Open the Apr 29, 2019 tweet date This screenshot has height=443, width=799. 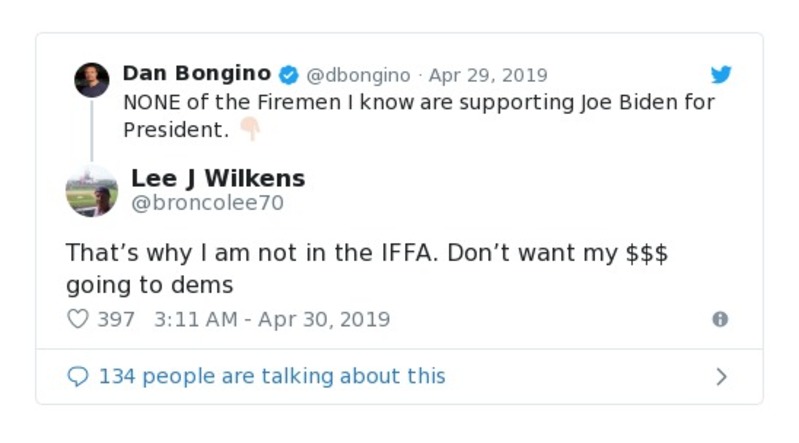pos(488,75)
